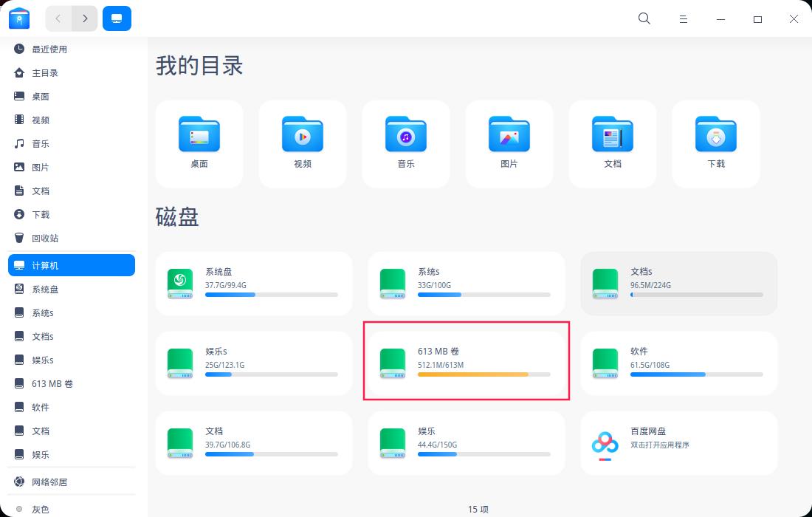The image size is (812, 517).
Task: Open the hamburger menu in the titlebar
Action: (x=683, y=18)
